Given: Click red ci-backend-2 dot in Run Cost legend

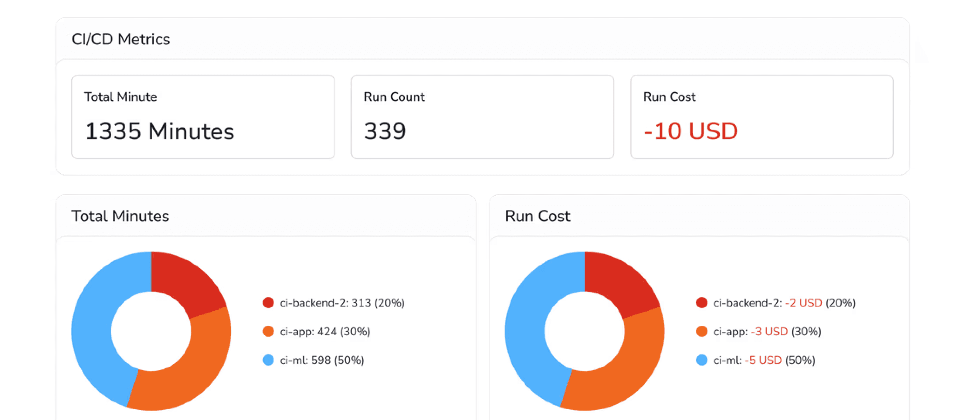Looking at the screenshot, I should tap(702, 303).
